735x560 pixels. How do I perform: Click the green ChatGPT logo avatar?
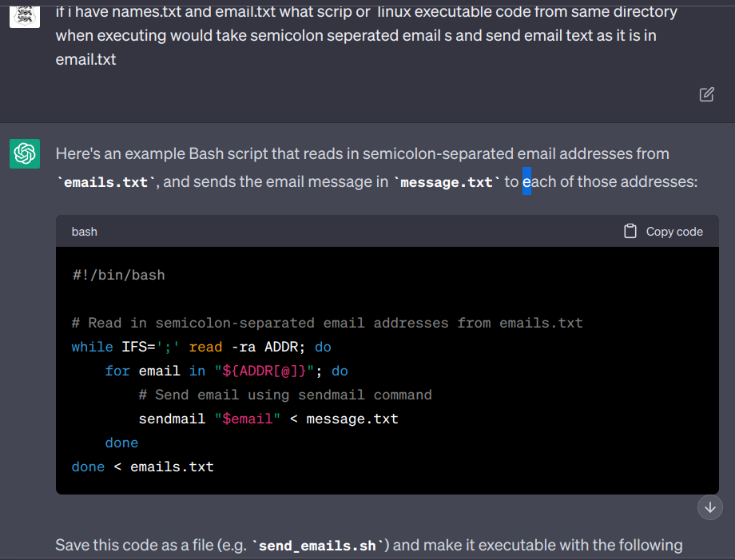coord(25,153)
